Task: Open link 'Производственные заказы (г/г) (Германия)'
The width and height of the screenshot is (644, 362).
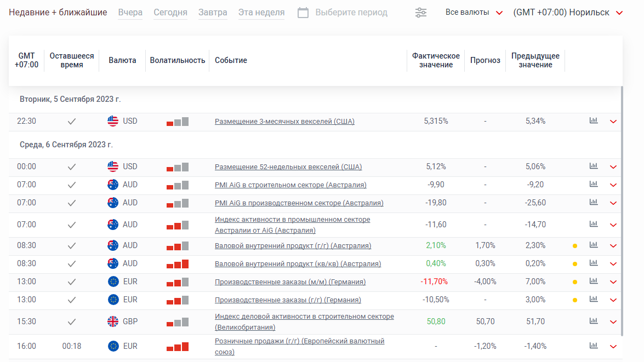Action: point(288,300)
